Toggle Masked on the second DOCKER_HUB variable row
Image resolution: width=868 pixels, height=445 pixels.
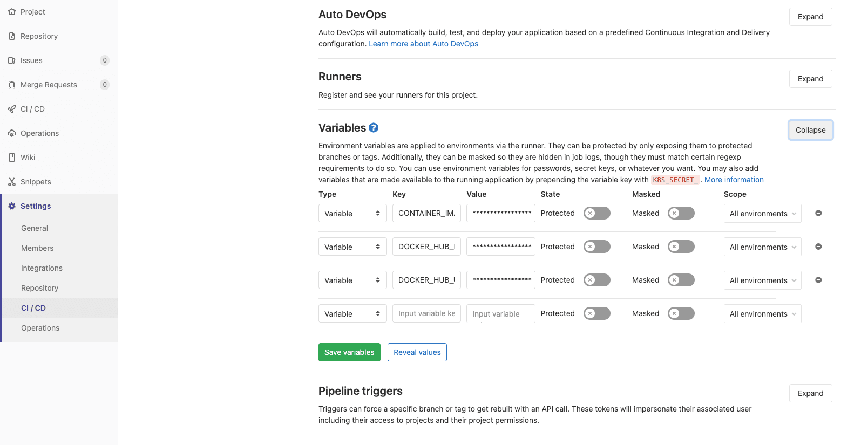click(681, 280)
